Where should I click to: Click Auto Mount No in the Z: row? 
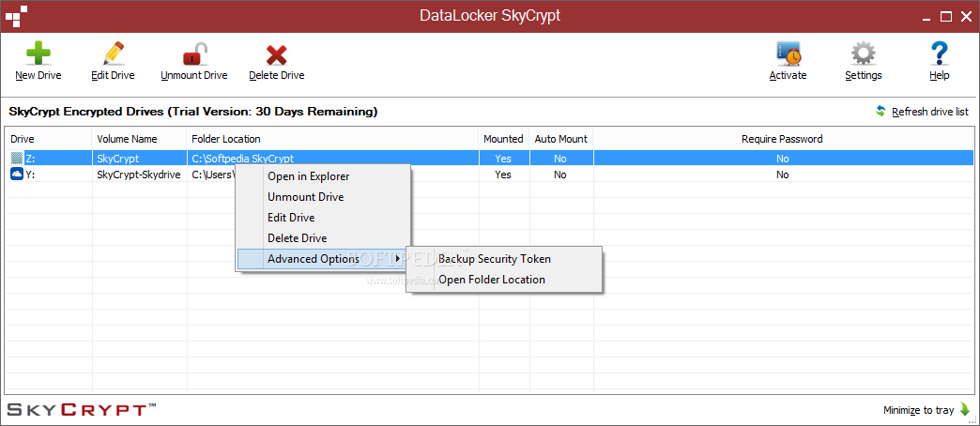click(560, 159)
